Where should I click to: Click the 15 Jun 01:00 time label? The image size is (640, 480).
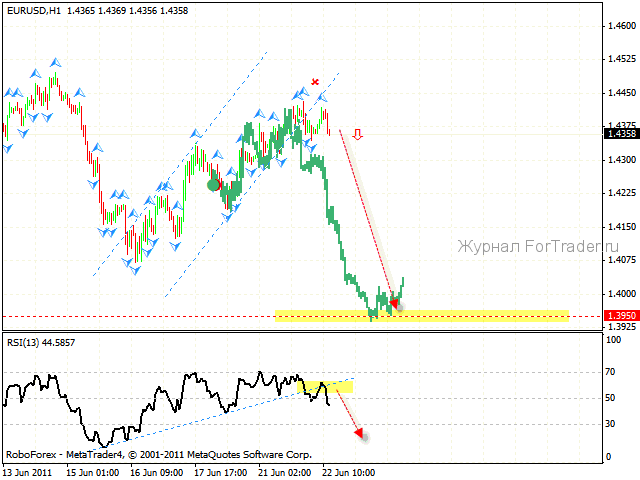[x=93, y=473]
